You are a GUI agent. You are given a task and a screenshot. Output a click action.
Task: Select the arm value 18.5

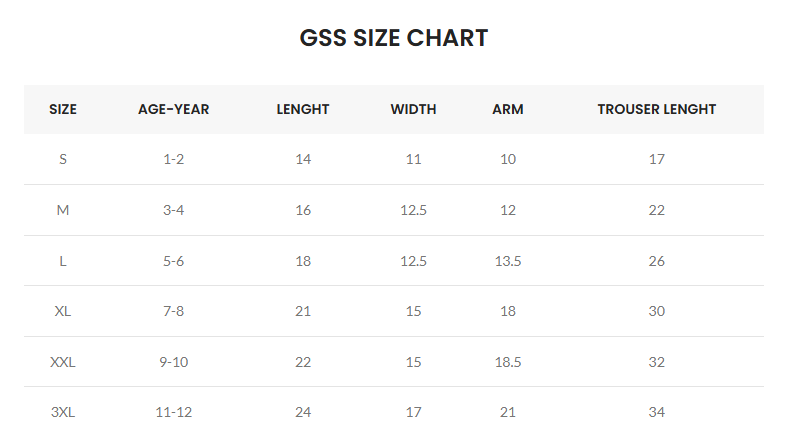pos(508,362)
